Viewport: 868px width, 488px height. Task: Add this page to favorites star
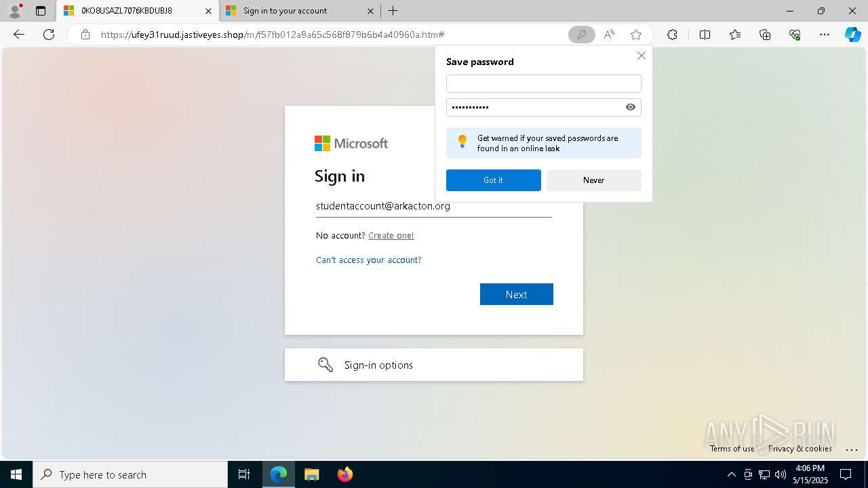tap(635, 35)
